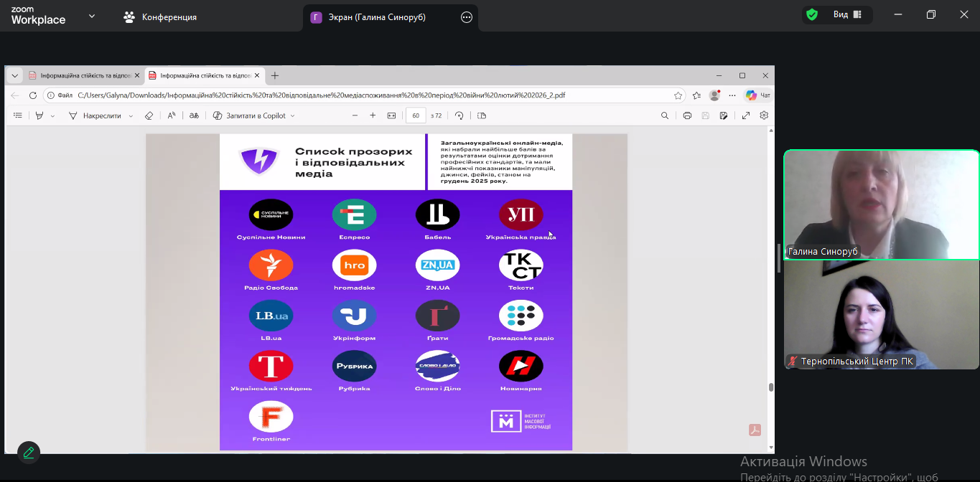Toggle the page view layout button

pyautogui.click(x=482, y=115)
